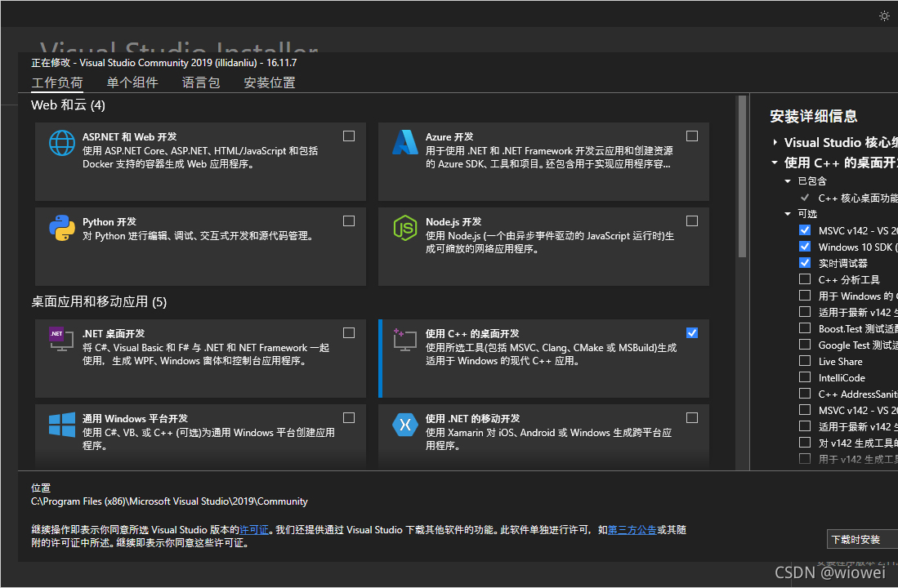
Task: Enable the IntelliCode component
Action: (x=805, y=377)
